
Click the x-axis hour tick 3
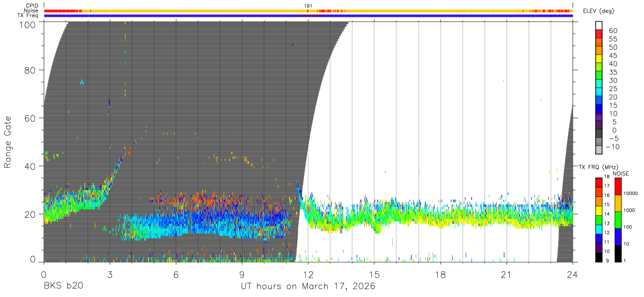point(110,274)
